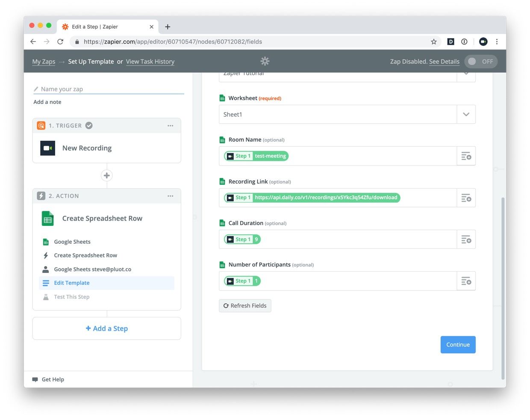Click the Refresh Fields button

(x=245, y=305)
